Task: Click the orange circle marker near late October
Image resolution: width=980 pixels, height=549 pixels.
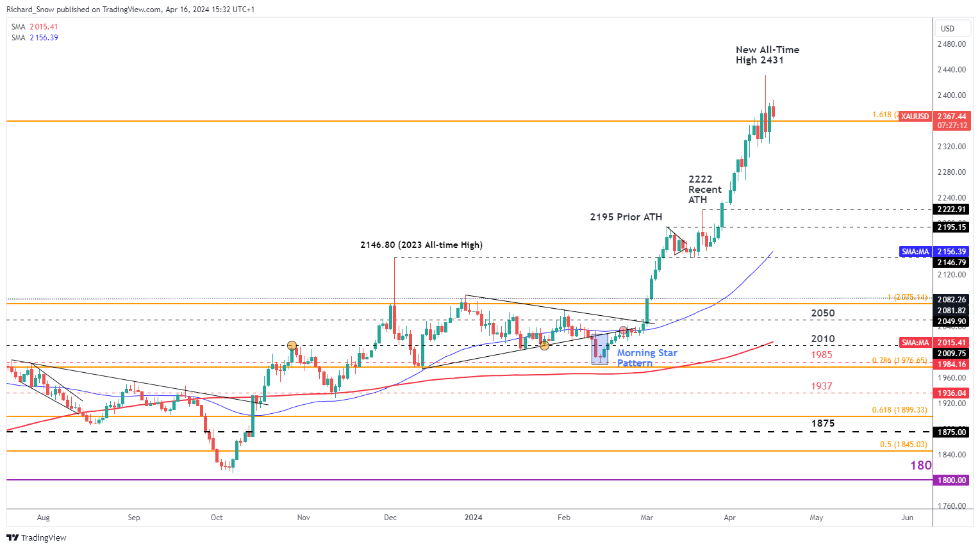Action: 292,345
